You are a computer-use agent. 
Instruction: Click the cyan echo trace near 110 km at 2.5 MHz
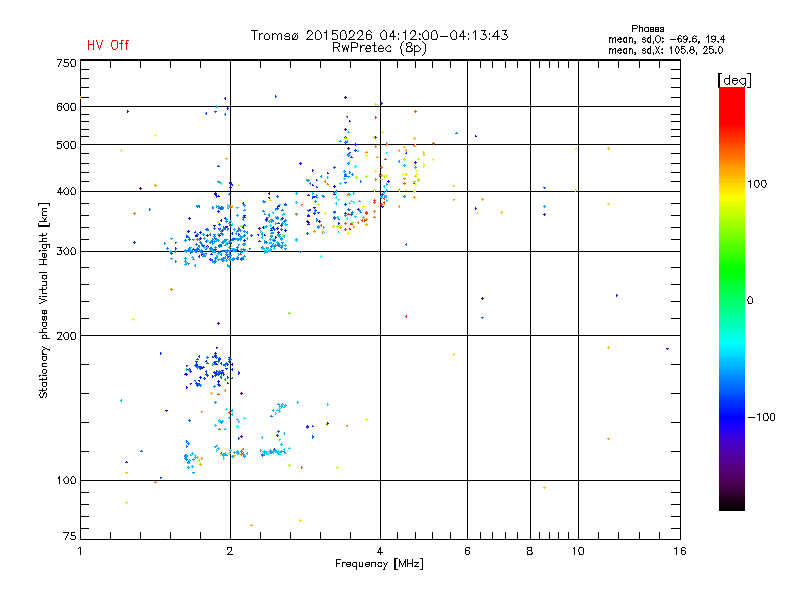pyautogui.click(x=274, y=452)
